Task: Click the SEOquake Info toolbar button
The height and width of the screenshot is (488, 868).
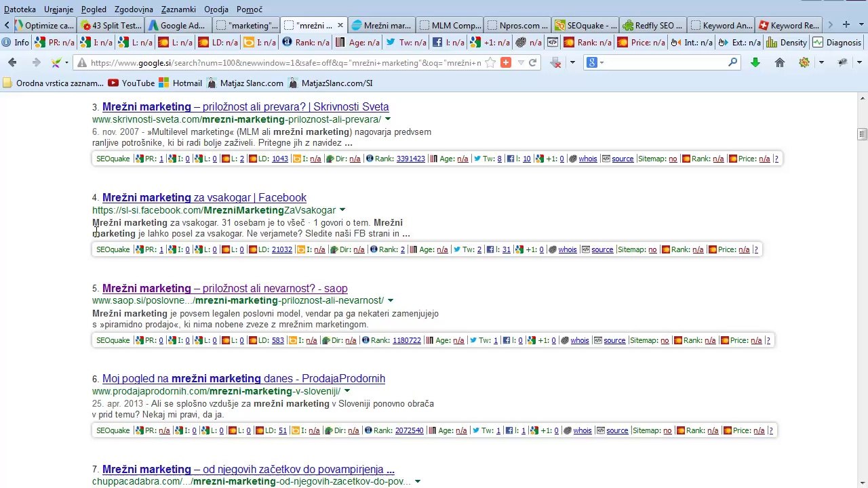Action: [15, 42]
